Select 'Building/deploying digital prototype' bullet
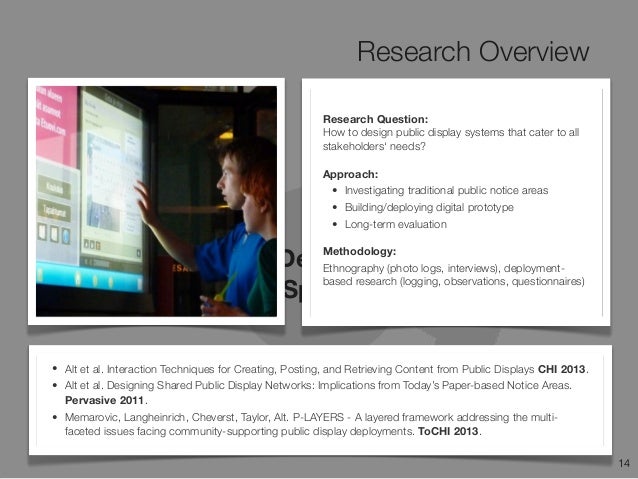Viewport: 638px width, 479px height. [x=429, y=208]
